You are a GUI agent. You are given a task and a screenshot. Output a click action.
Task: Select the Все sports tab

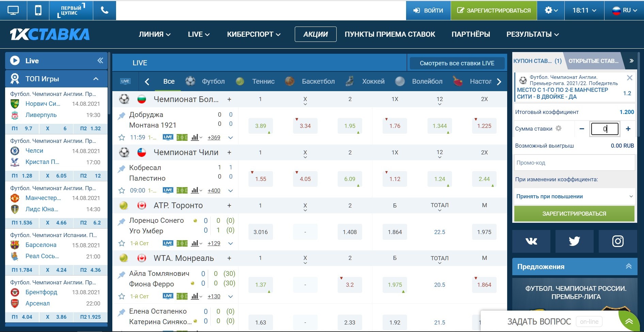(169, 82)
